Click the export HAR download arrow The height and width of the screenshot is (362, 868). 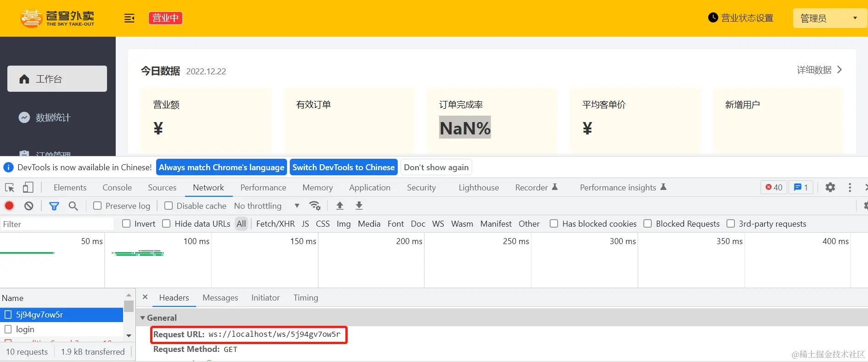coord(359,206)
